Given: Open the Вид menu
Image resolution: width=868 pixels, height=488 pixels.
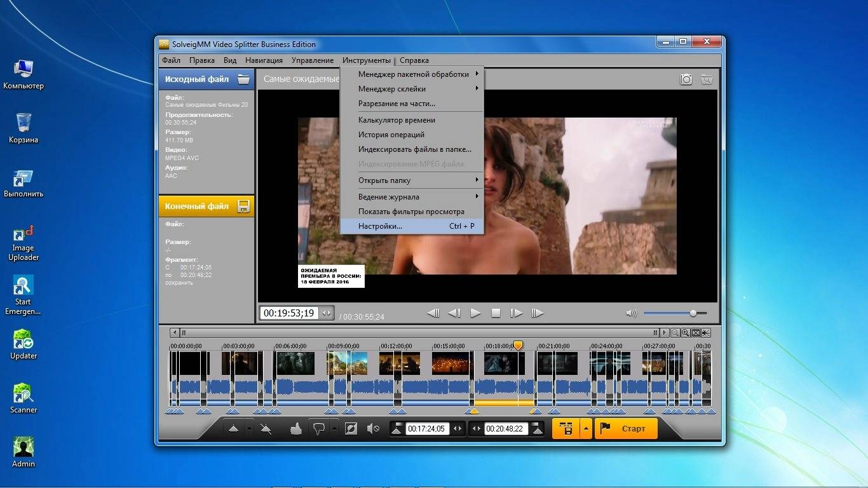Looking at the screenshot, I should click(230, 60).
